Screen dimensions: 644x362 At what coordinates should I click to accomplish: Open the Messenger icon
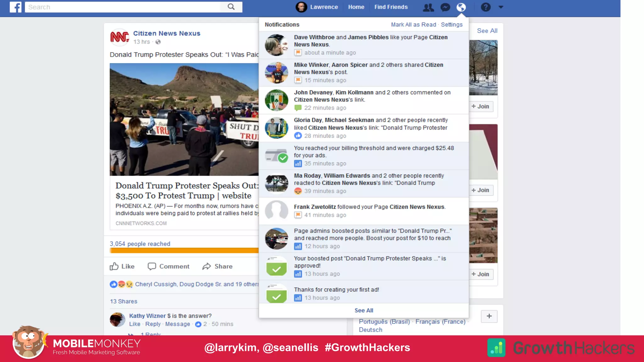pos(445,7)
